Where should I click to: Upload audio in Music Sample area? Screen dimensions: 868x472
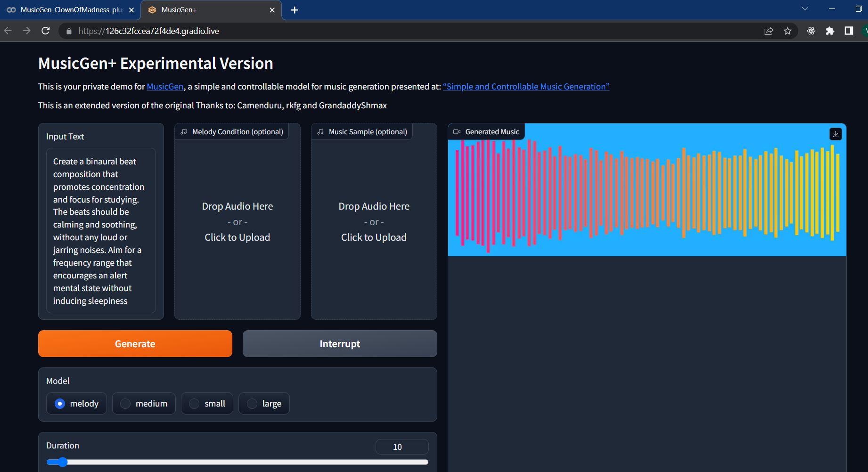pos(374,221)
